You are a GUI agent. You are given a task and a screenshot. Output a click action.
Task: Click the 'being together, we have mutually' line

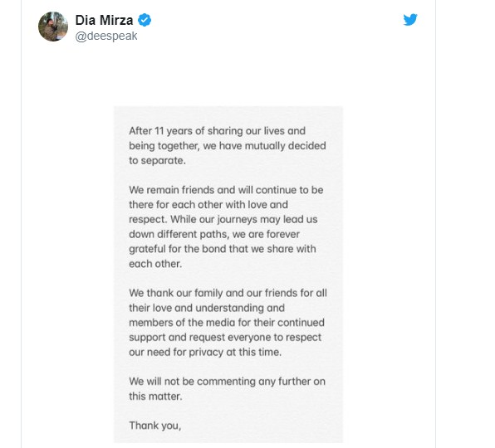click(x=228, y=146)
